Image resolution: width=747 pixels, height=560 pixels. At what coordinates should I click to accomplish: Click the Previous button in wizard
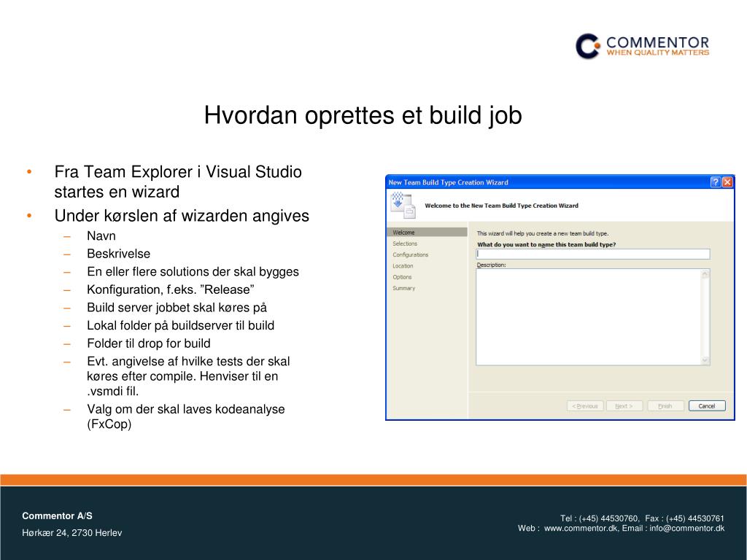[585, 406]
